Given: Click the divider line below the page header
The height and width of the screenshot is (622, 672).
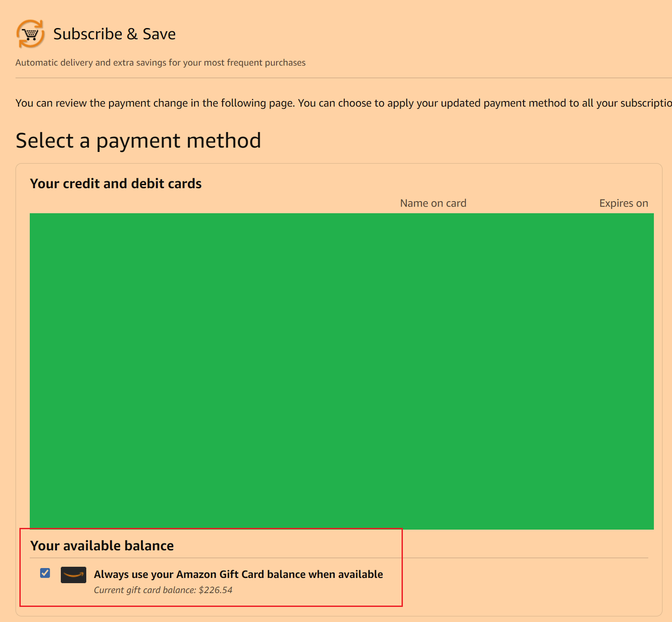Looking at the screenshot, I should click(343, 78).
